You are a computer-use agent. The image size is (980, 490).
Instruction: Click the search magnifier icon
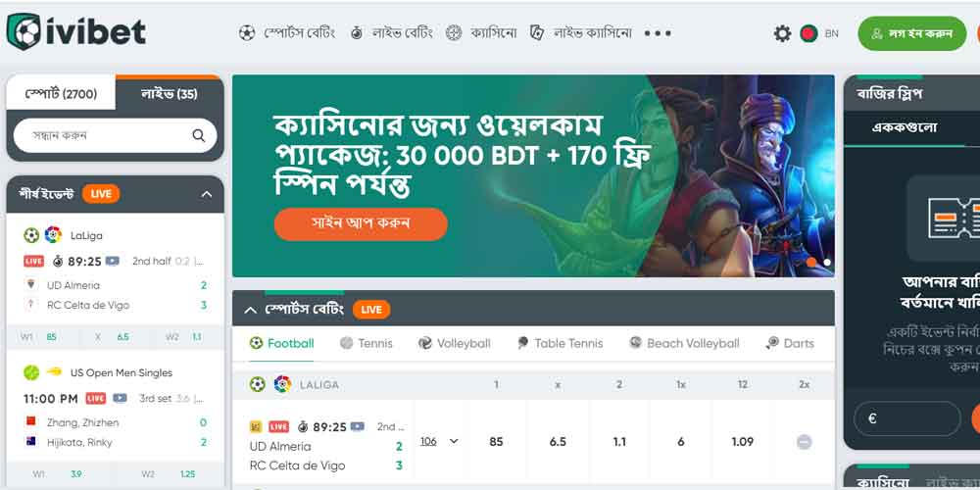tap(199, 135)
